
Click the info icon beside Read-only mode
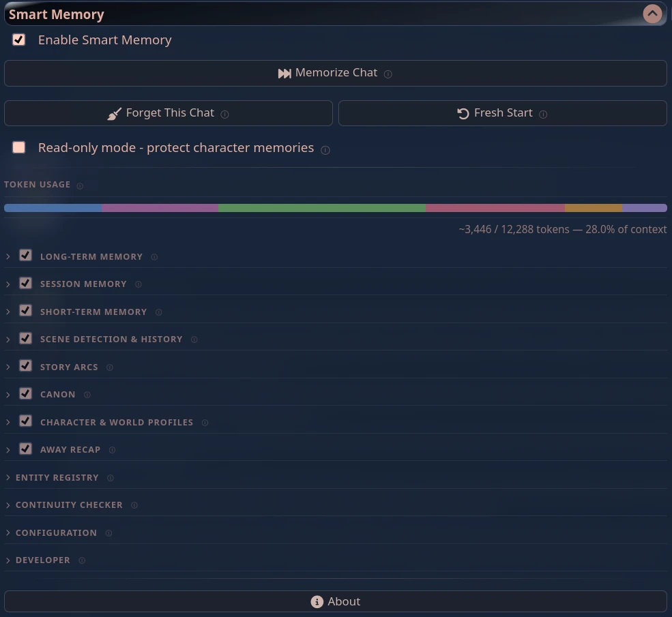tap(325, 150)
